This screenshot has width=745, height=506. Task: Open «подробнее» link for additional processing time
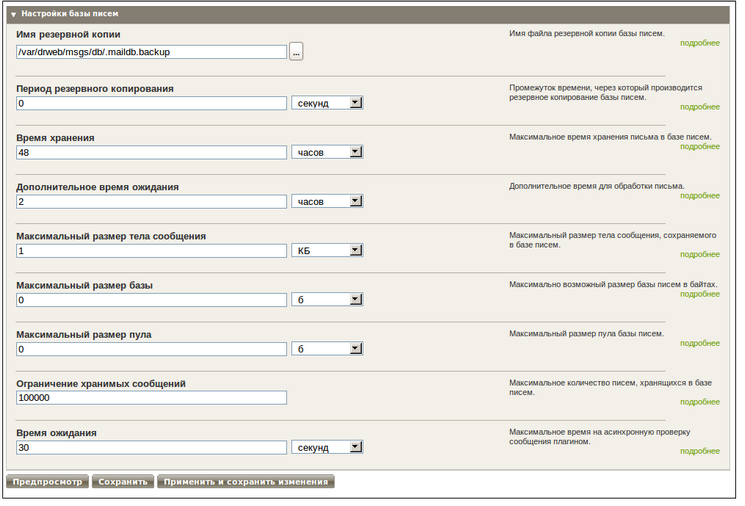700,196
